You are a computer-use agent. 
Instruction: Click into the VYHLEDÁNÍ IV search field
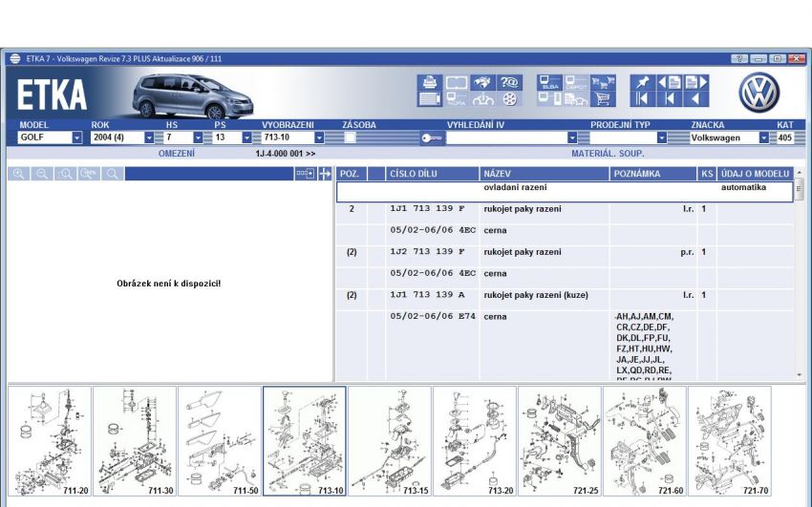(507, 137)
